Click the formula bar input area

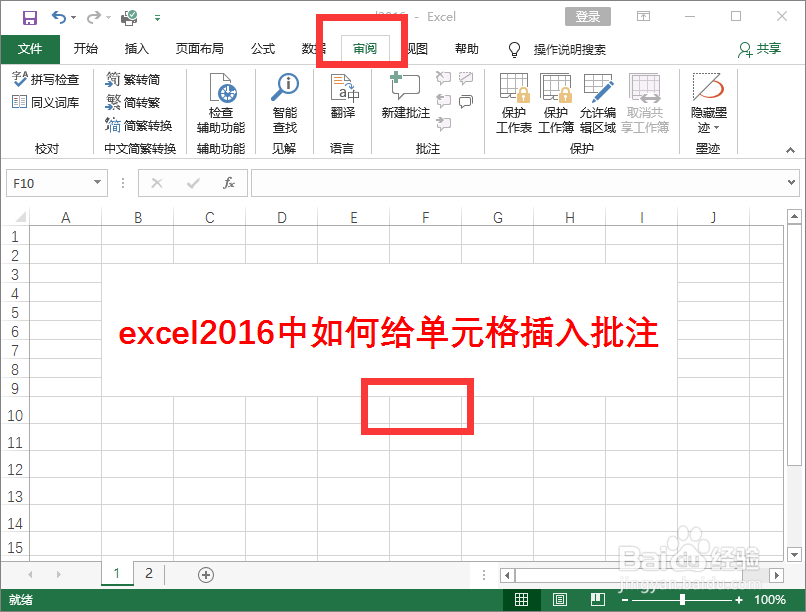[x=518, y=183]
